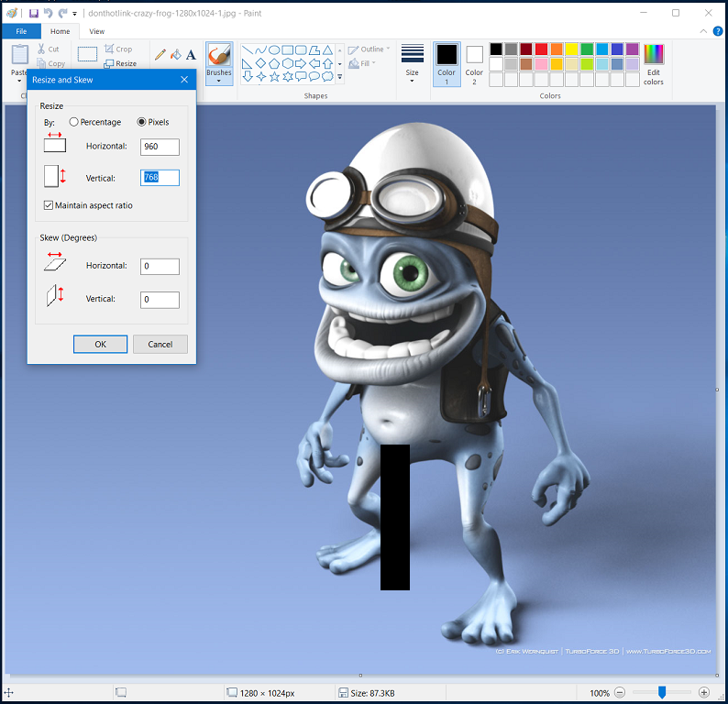
Task: Select the Color 2 button
Action: (474, 64)
